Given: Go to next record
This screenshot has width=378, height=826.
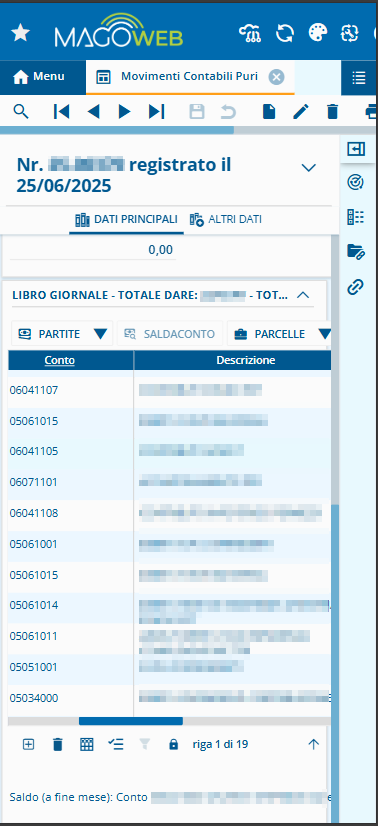Looking at the screenshot, I should coord(124,112).
